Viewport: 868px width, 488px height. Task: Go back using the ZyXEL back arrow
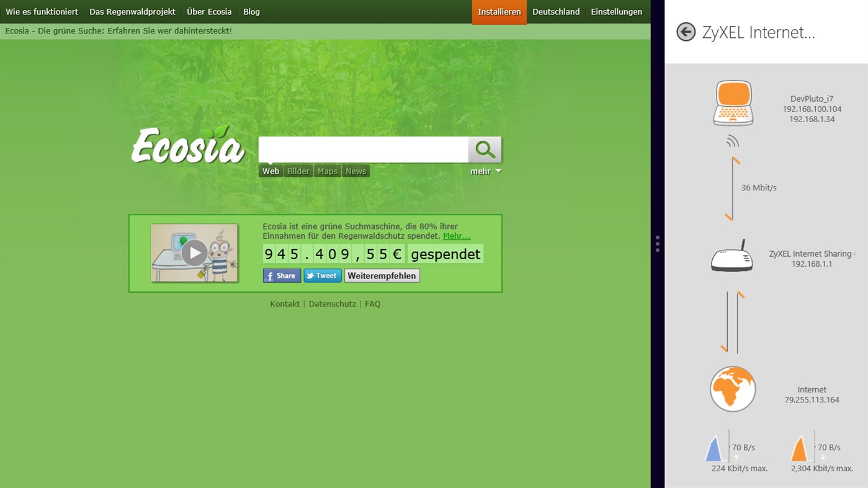pyautogui.click(x=686, y=32)
